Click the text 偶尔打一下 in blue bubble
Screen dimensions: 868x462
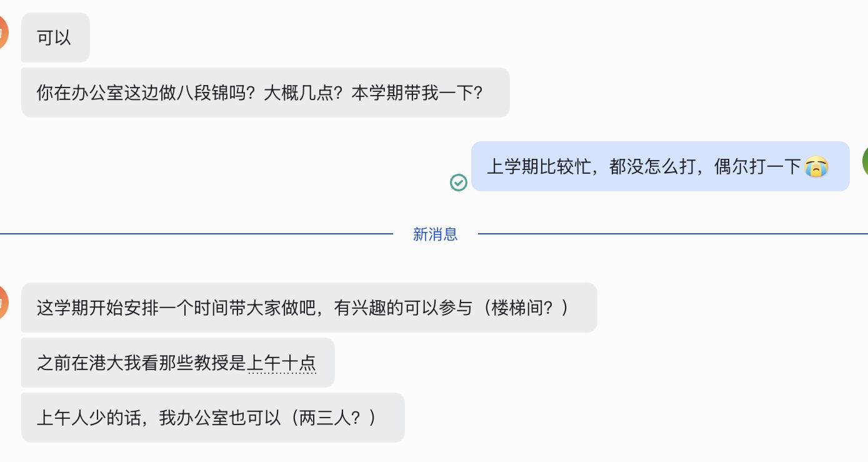758,166
